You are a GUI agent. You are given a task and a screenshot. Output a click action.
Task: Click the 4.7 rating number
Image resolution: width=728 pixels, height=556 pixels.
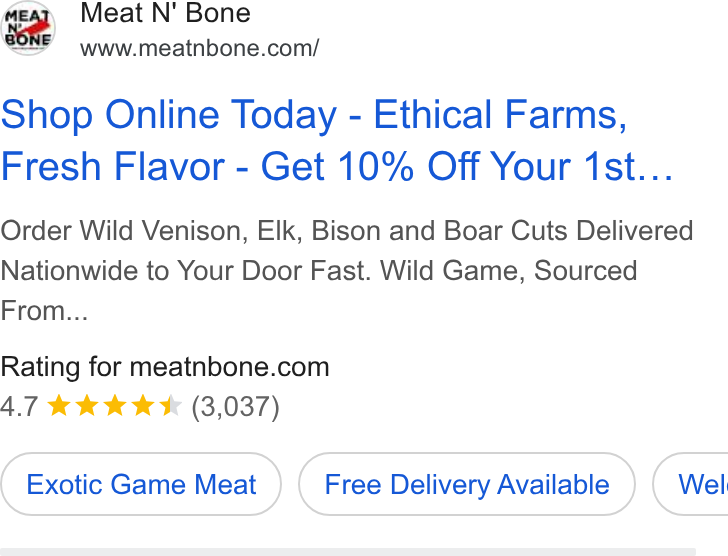19,407
